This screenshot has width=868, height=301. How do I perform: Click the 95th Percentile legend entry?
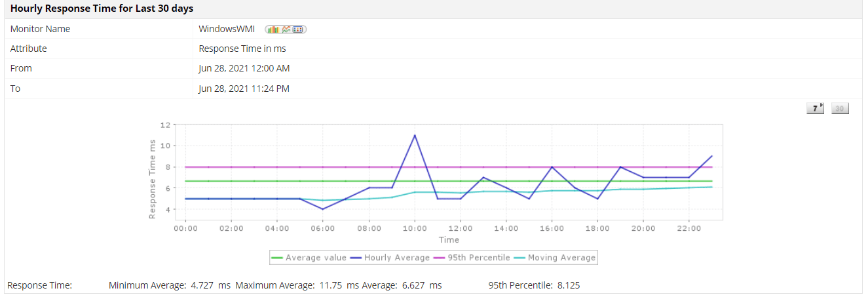coord(478,258)
